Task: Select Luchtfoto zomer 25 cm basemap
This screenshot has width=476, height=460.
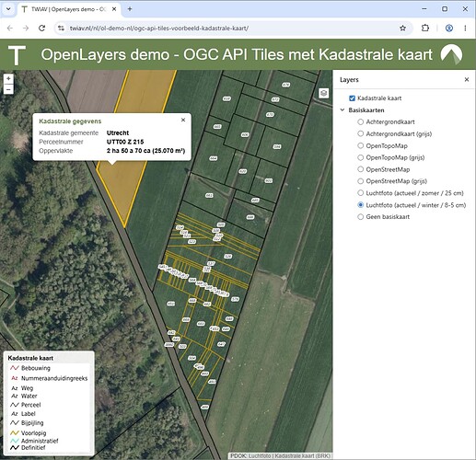Action: click(x=361, y=193)
